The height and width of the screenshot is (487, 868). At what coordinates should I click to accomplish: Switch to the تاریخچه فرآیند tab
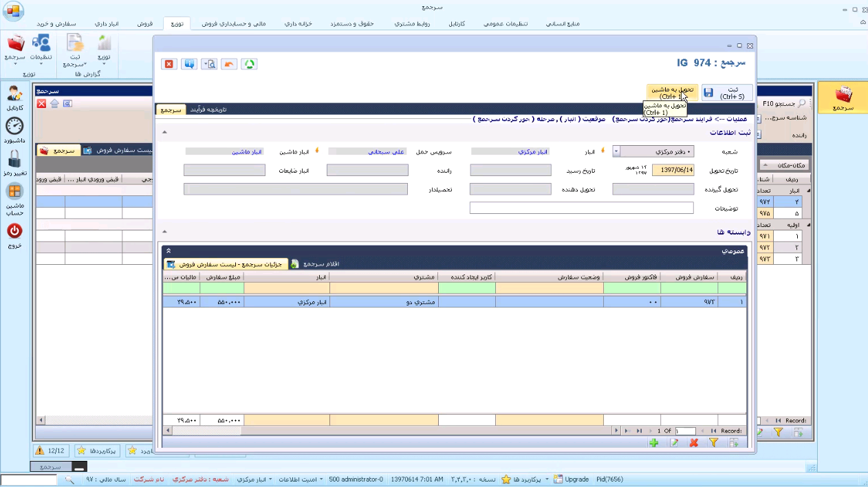208,109
